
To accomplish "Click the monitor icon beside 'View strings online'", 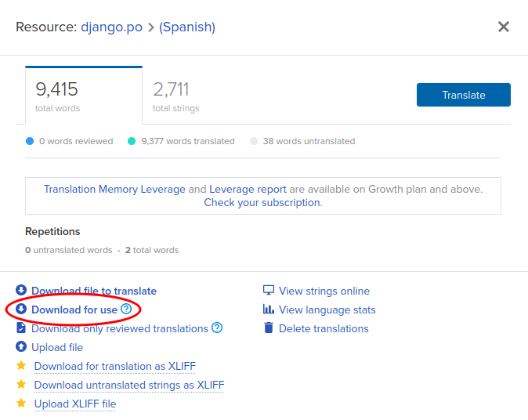I will coord(269,291).
